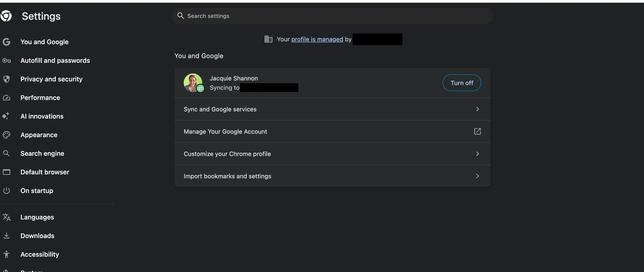The image size is (644, 272).
Task: Click the Chrome logo icon beside Settings
Action: point(6,16)
